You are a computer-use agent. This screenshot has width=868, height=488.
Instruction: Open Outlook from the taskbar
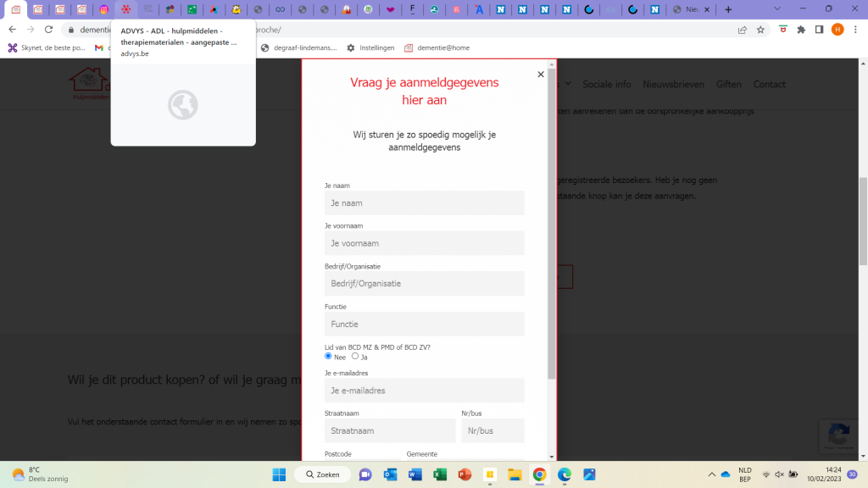[x=390, y=474]
